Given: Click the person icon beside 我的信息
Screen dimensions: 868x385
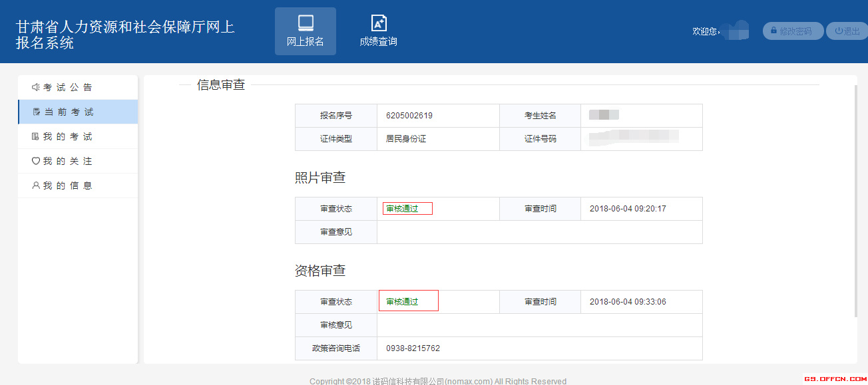Looking at the screenshot, I should [37, 186].
